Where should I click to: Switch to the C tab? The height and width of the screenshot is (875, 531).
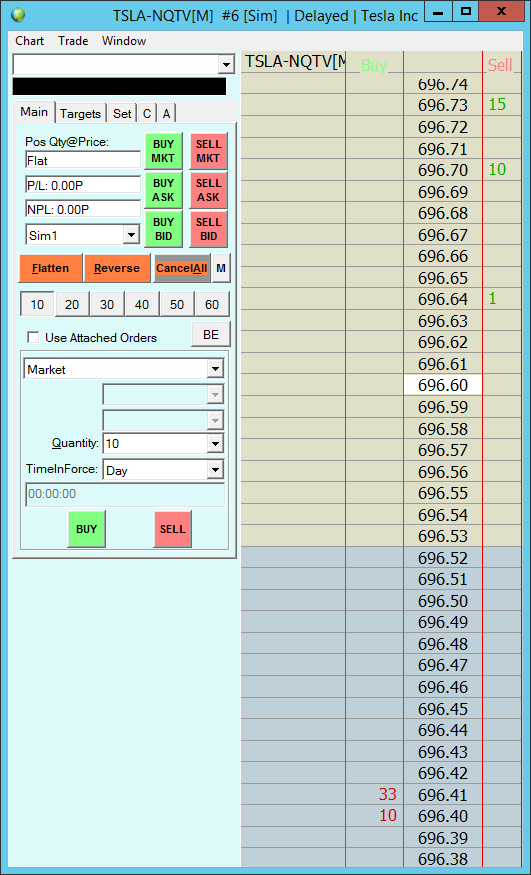147,114
